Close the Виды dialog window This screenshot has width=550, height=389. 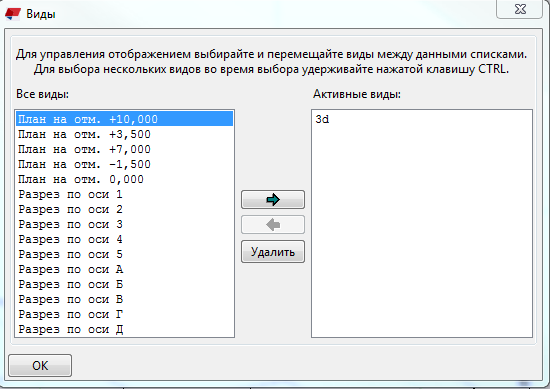point(519,9)
